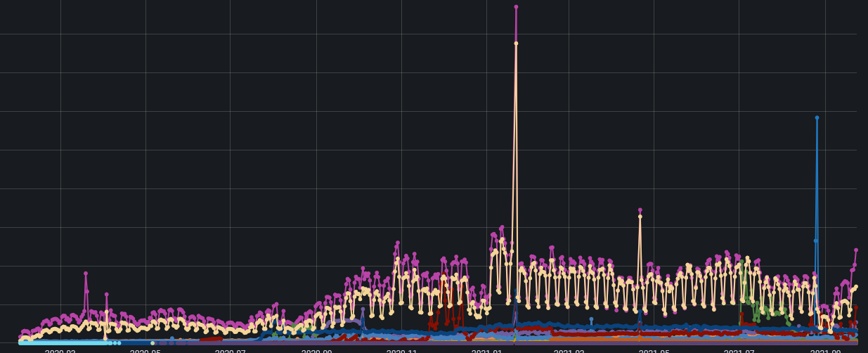This screenshot has width=868, height=353.
Task: Click the 2021-05 x-axis label
Action: (x=654, y=351)
